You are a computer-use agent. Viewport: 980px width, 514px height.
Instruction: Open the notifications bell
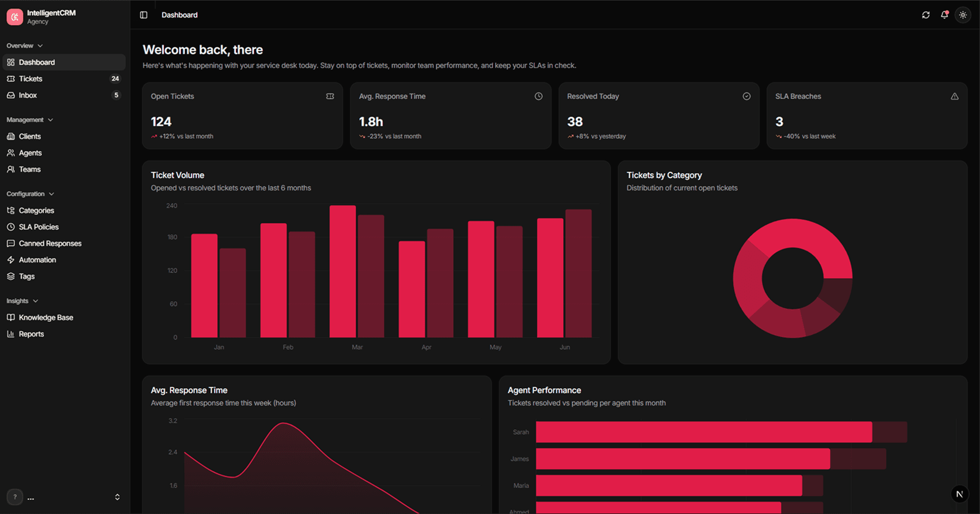pos(944,15)
